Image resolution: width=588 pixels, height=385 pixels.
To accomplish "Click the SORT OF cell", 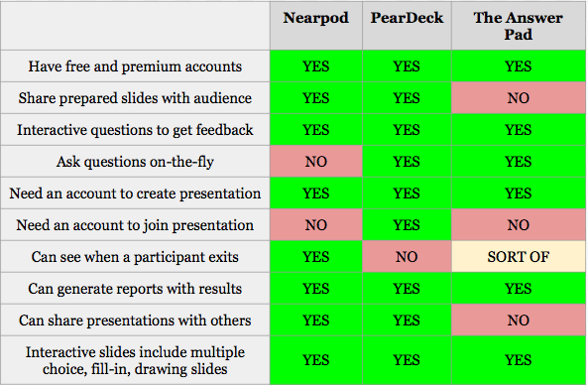I will (519, 257).
